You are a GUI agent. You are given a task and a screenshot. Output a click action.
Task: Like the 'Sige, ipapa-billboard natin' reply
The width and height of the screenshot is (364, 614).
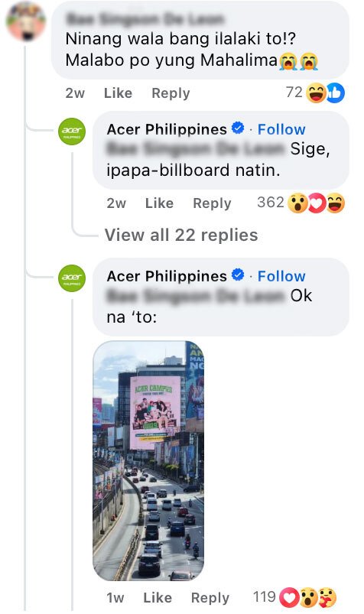159,203
